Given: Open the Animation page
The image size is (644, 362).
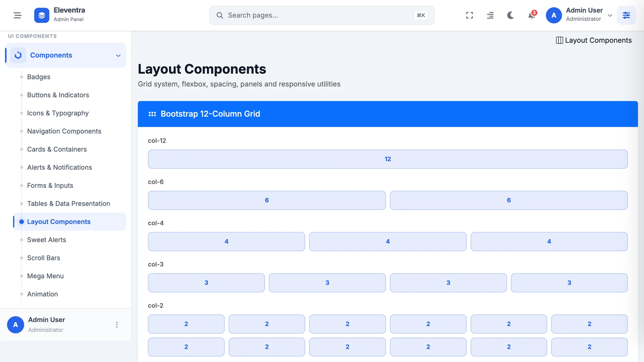Looking at the screenshot, I should 42,294.
